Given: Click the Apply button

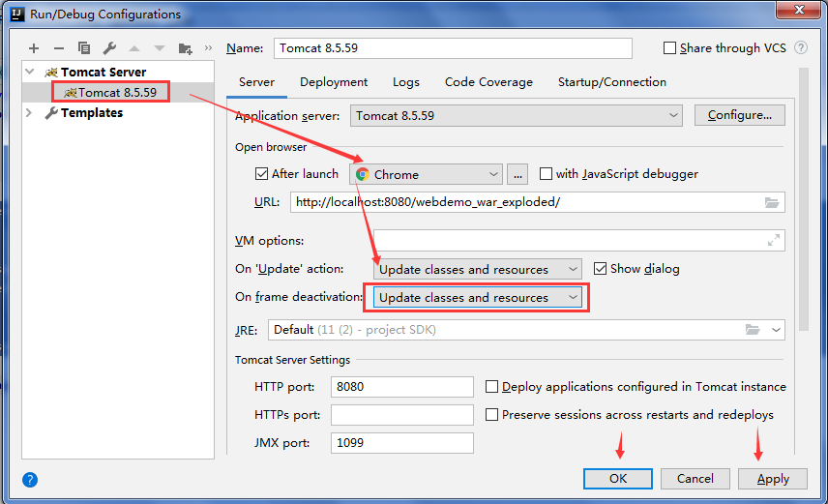Looking at the screenshot, I should [773, 479].
